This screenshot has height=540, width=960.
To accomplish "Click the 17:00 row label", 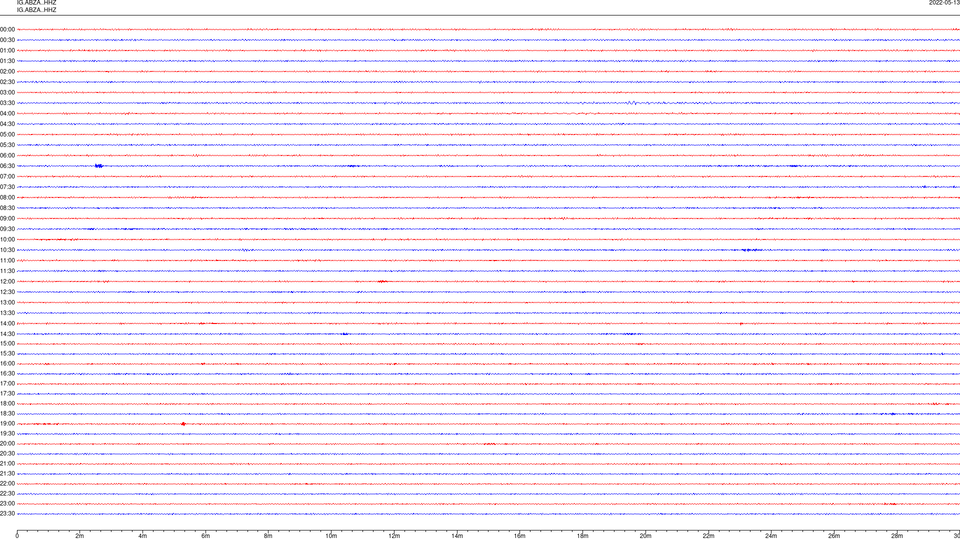I will pos(7,384).
